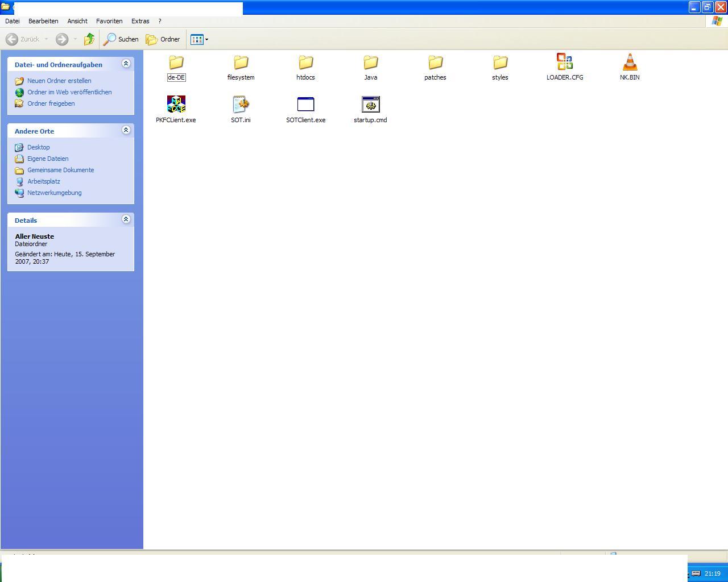Select the LOADER.CFG file icon
Image resolution: width=728 pixels, height=582 pixels.
(564, 62)
